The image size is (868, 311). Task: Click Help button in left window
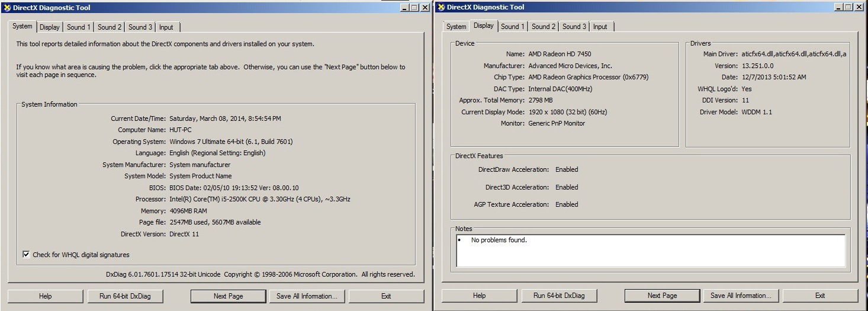coord(46,296)
